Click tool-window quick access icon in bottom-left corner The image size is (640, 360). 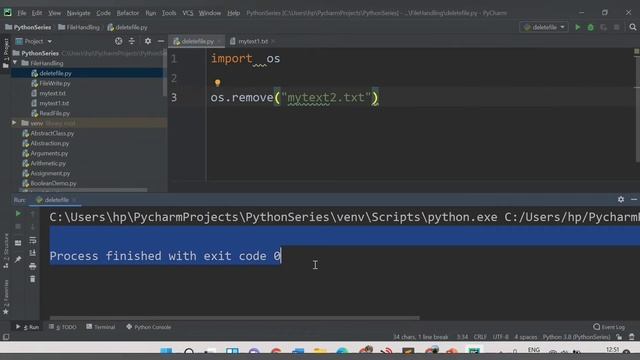coord(6,337)
